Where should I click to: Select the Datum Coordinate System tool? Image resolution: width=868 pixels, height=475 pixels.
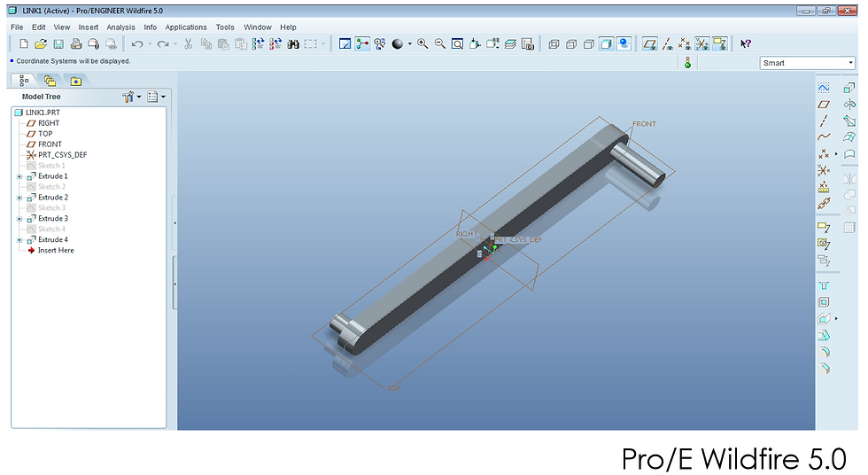pos(824,170)
